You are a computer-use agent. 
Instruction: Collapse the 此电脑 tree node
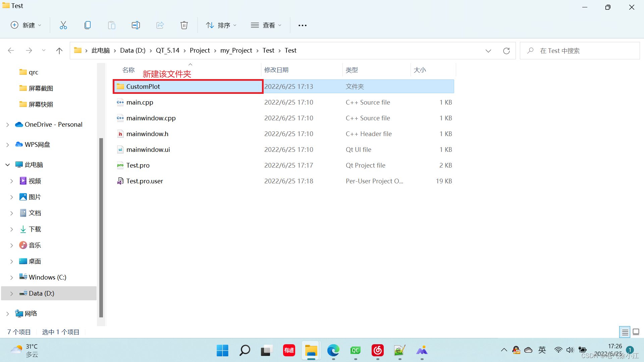pos(8,165)
